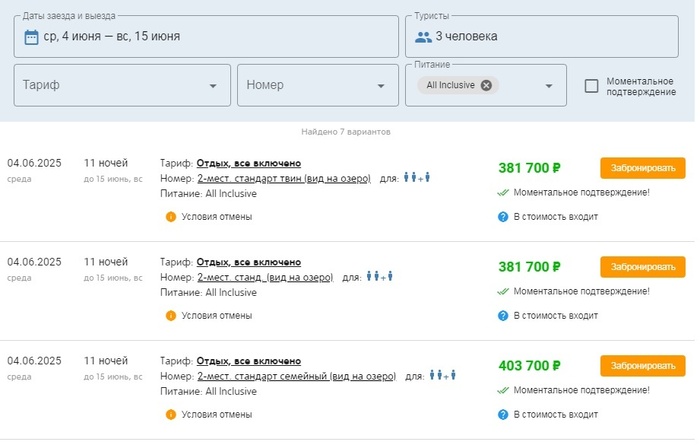Click the tourists people icon
The width and height of the screenshot is (700, 445).
423,37
